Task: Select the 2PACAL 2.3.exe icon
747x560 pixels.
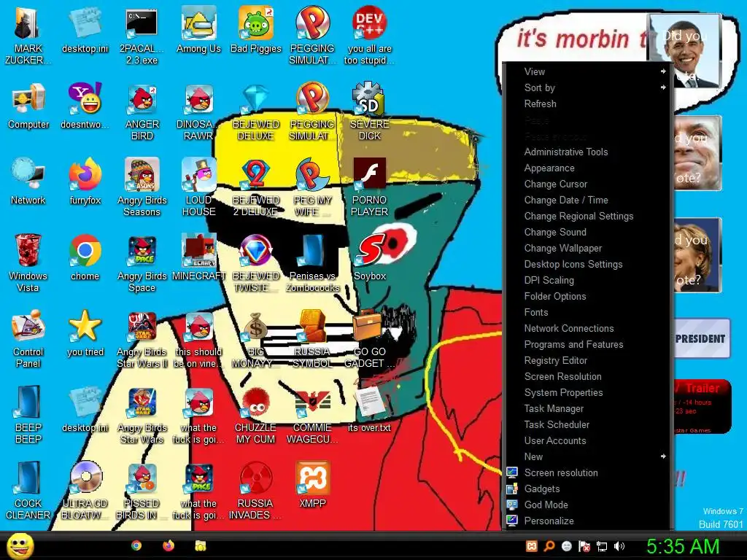Action: tap(142, 36)
